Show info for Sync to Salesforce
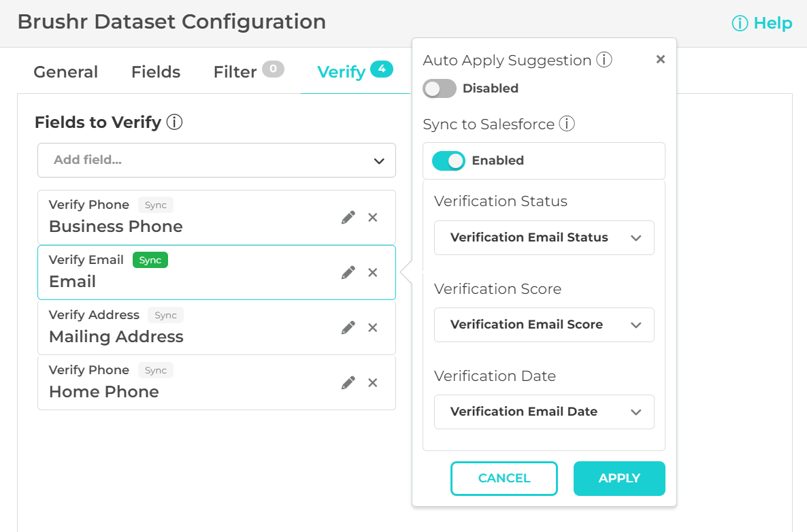 point(567,124)
